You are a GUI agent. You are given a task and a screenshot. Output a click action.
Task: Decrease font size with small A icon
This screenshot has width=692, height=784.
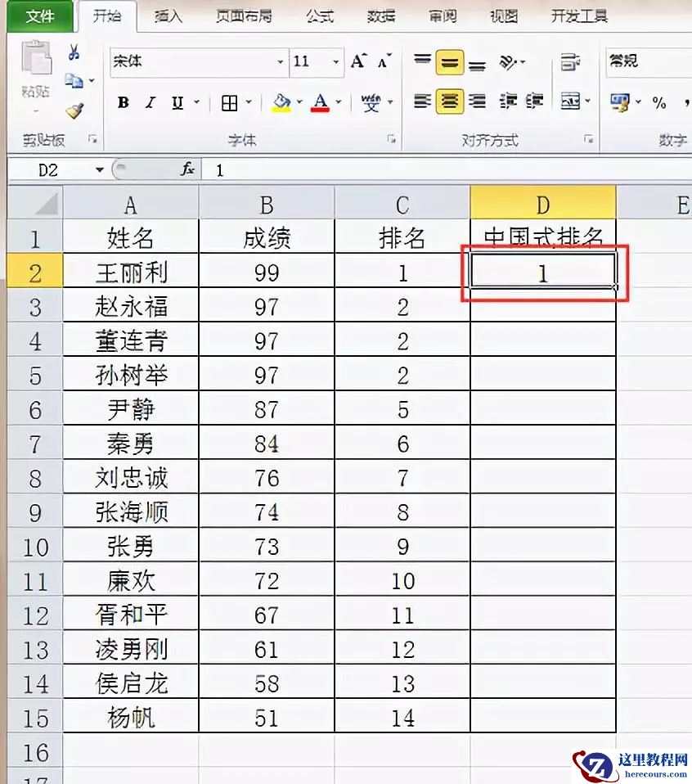(384, 61)
